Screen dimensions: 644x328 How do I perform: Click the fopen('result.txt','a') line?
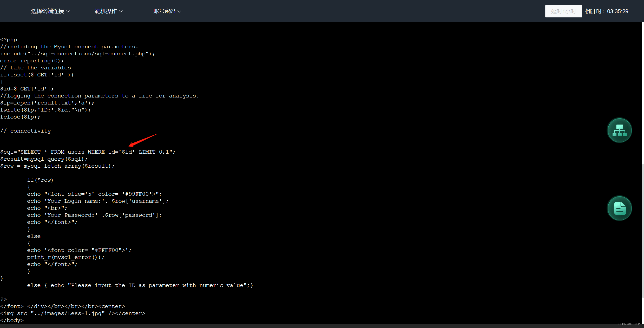point(47,103)
